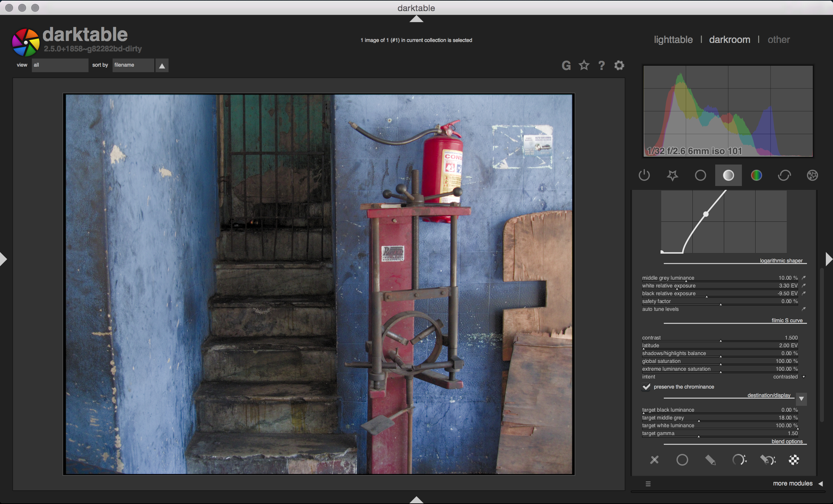Toggle preserve the chrominance checkbox
This screenshot has height=504, width=833.
(x=646, y=387)
